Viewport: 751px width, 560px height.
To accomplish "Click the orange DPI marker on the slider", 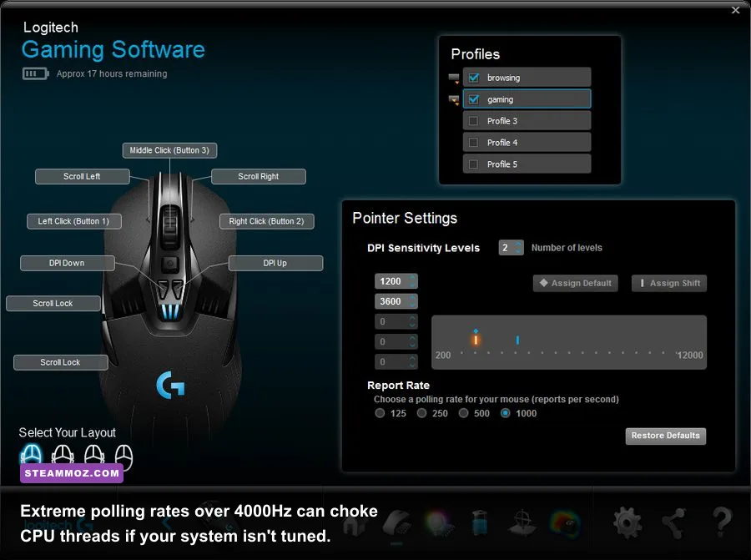I will point(476,340).
